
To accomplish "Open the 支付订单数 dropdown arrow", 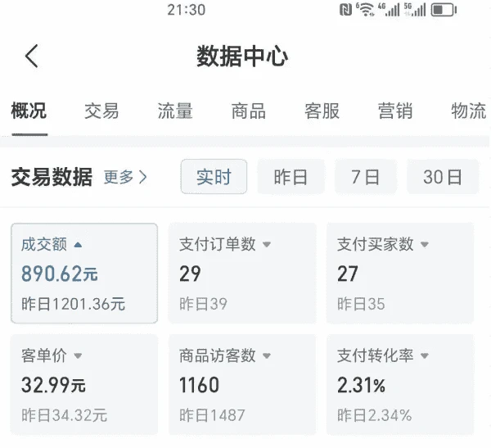I will [267, 244].
